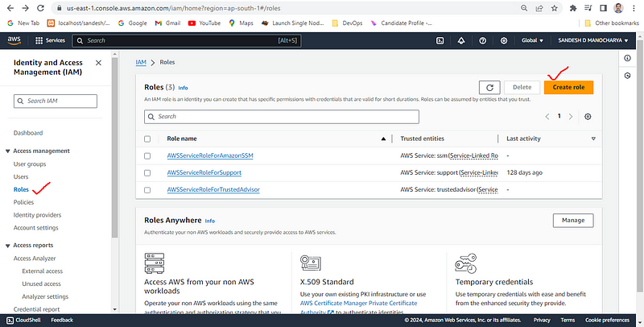This screenshot has width=644, height=327.
Task: Open AWS Certificate Manager Private Certificate link
Action: tap(358, 303)
